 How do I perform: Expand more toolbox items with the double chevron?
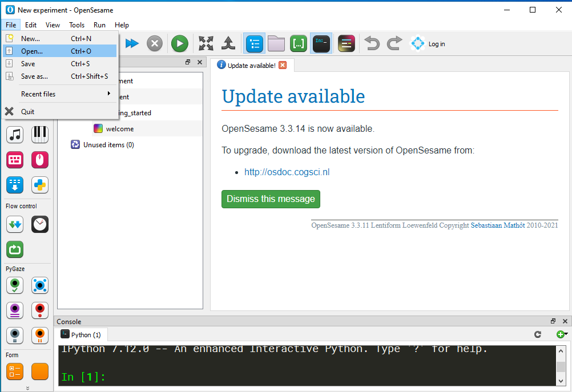[27, 389]
